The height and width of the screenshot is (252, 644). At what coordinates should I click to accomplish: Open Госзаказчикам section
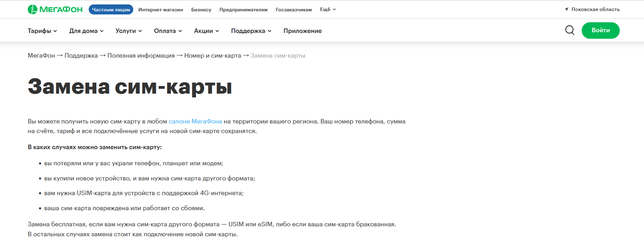pyautogui.click(x=294, y=9)
